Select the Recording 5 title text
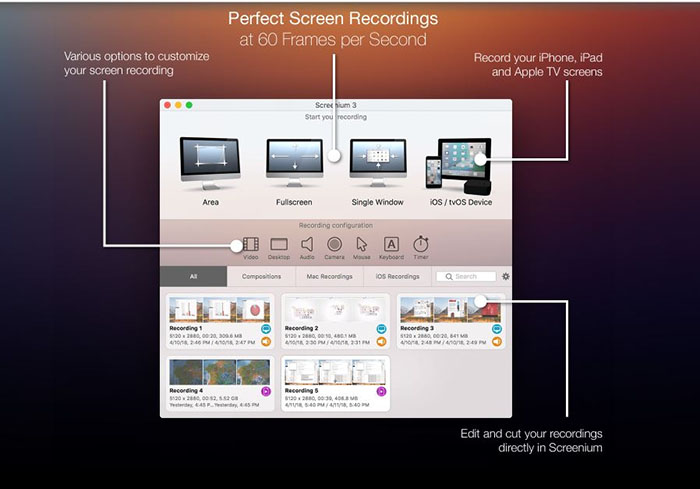Screen dimensions: 700x489 tap(301, 391)
